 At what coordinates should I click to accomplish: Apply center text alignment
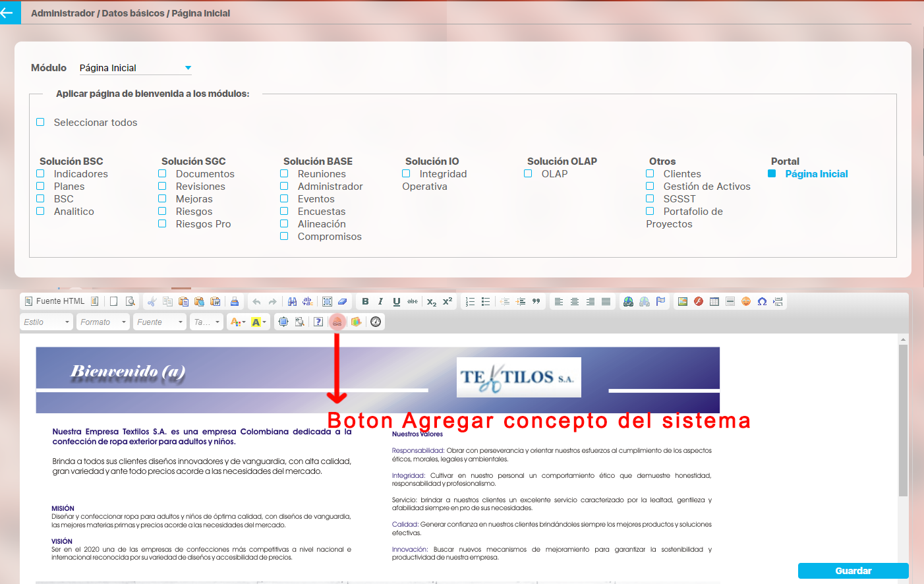[575, 301]
